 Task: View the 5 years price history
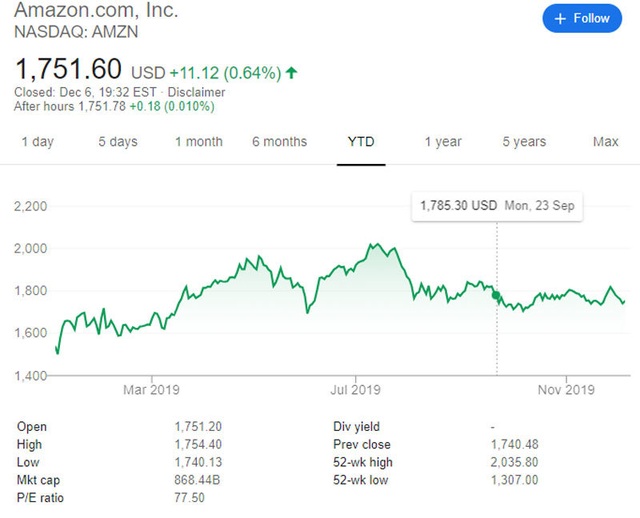pyautogui.click(x=524, y=142)
